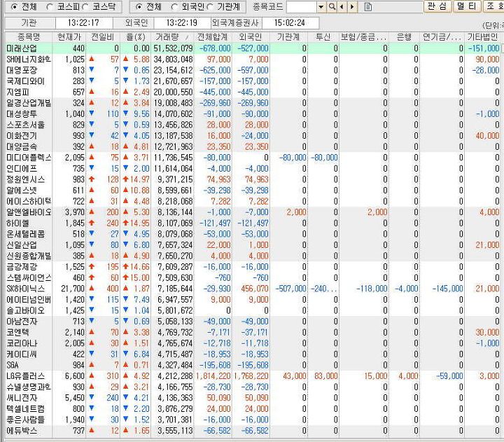Viewport: 504px width, 442px height.
Task: Click the 외국인 column header
Action: coord(251,37)
